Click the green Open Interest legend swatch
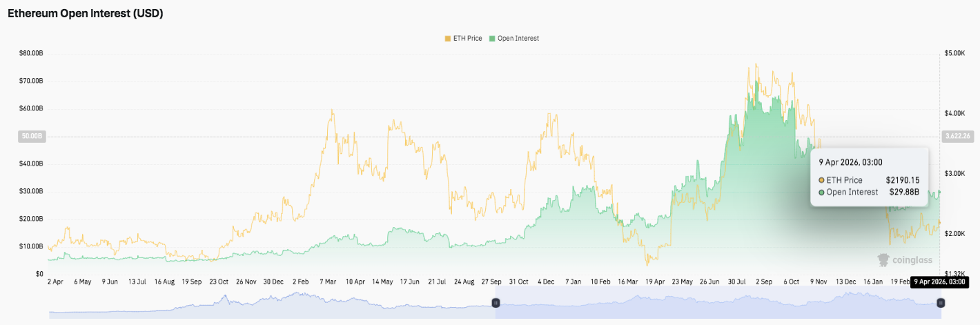The image size is (980, 325). click(x=492, y=39)
